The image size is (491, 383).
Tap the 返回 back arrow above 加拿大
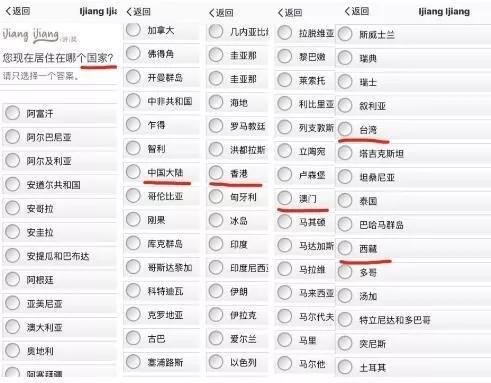coord(139,12)
